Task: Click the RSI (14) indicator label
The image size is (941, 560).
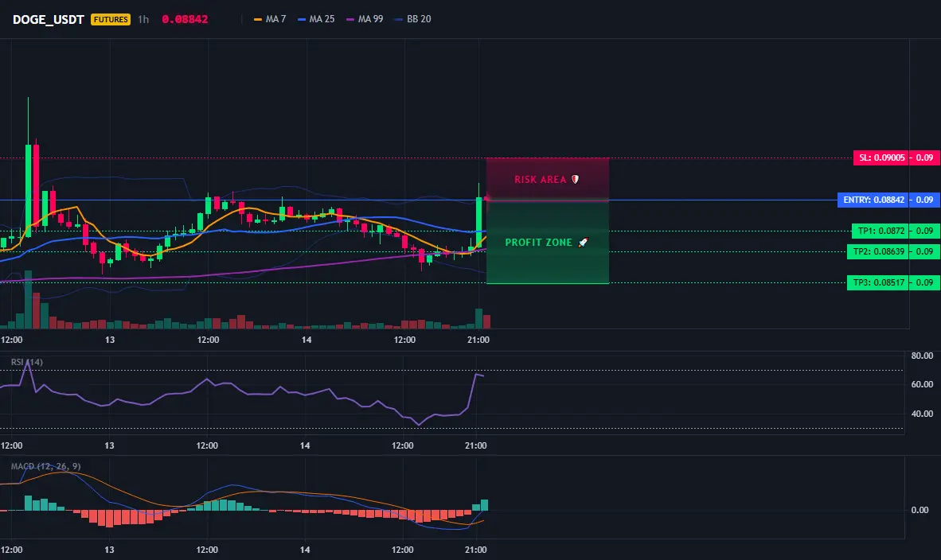Action: (27, 362)
